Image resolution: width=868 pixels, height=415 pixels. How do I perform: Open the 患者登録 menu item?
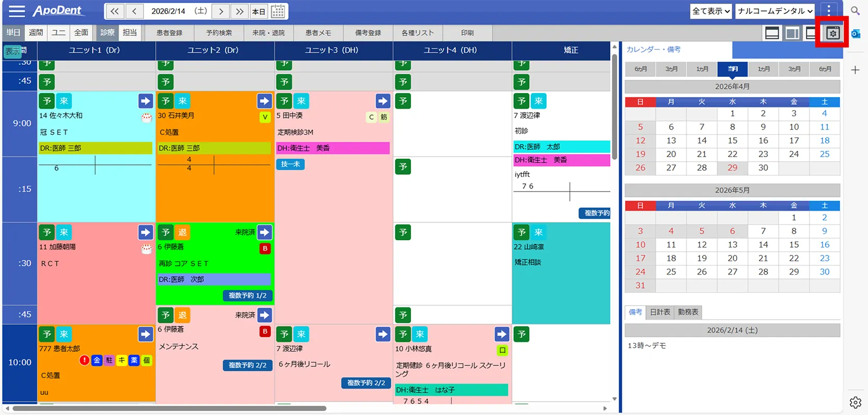pyautogui.click(x=170, y=33)
